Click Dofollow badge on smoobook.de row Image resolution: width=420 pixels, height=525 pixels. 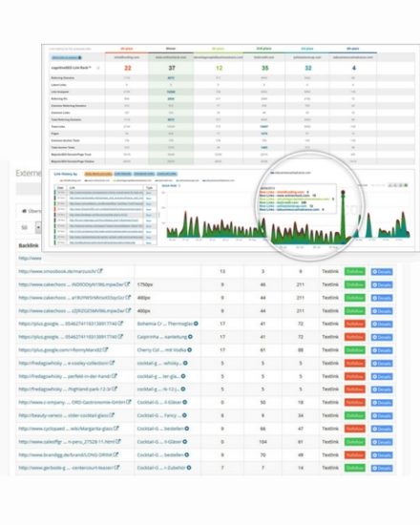point(355,271)
